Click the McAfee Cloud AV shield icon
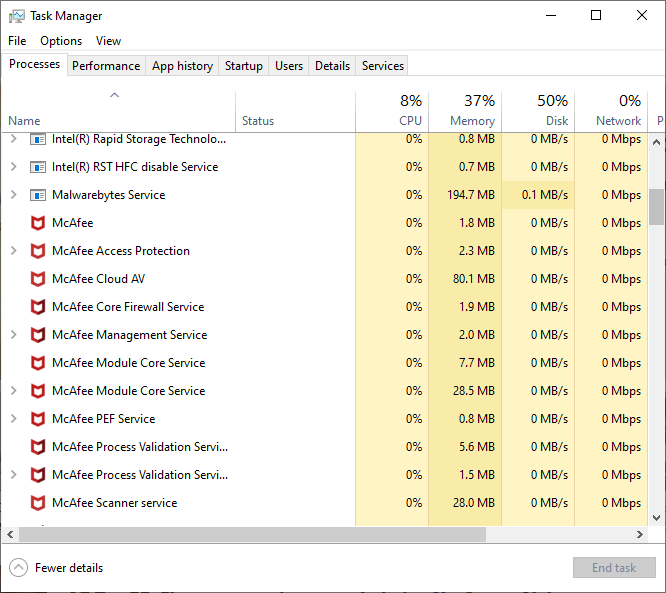This screenshot has height=593, width=666. (38, 279)
